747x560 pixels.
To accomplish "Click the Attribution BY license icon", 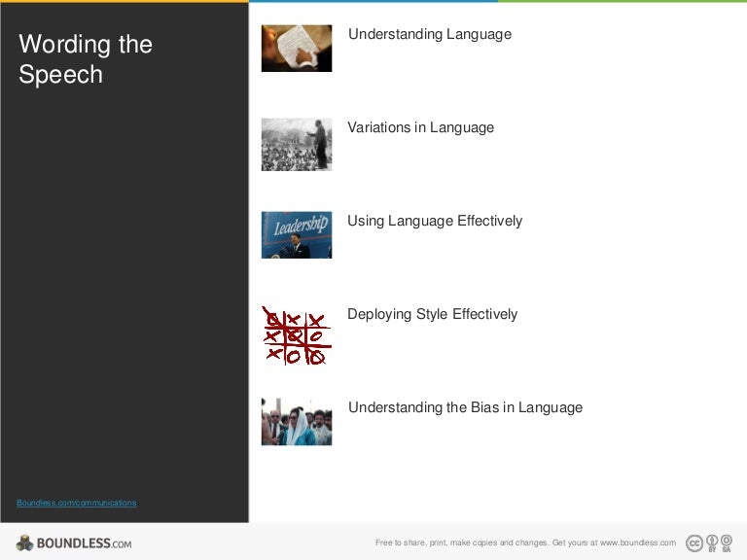I will 712,542.
